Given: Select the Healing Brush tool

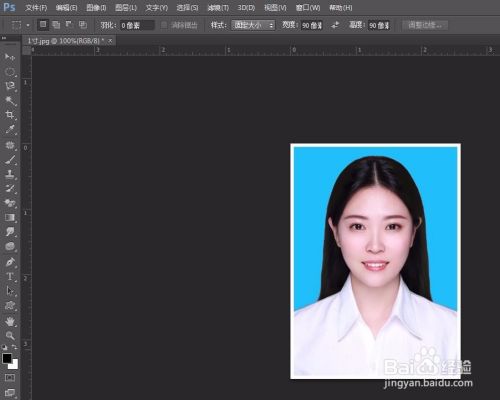Looking at the screenshot, I should coord(10,145).
